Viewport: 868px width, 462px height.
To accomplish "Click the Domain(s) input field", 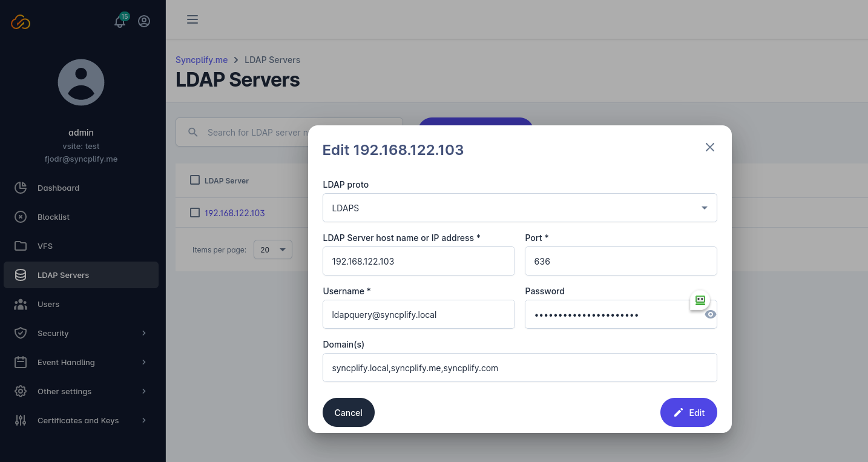I will 520,368.
